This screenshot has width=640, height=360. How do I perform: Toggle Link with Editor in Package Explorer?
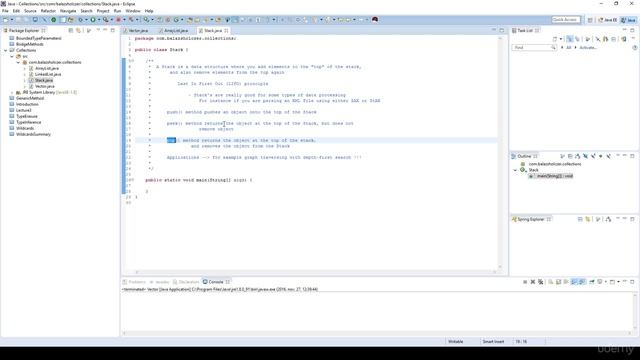click(78, 31)
